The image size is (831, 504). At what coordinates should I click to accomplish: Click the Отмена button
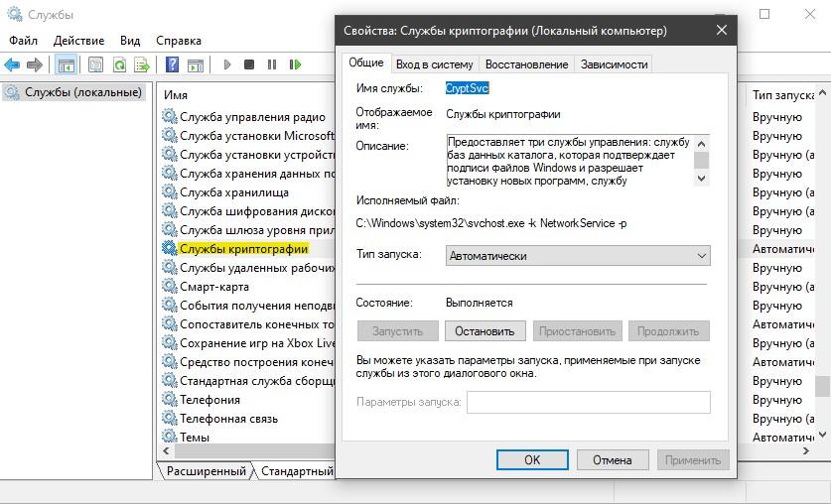pos(613,460)
